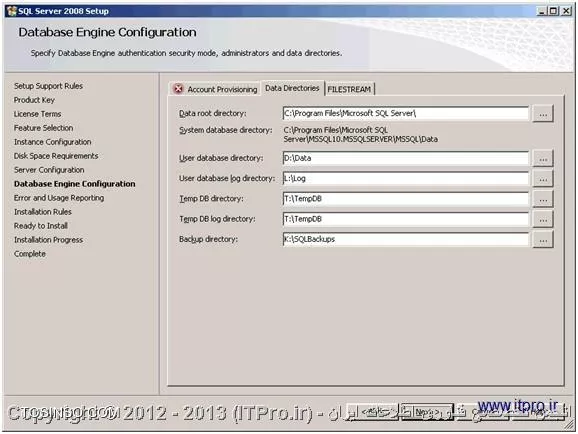Select the Disk Space Requirements step
This screenshot has height=434, width=578.
pyautogui.click(x=56, y=156)
